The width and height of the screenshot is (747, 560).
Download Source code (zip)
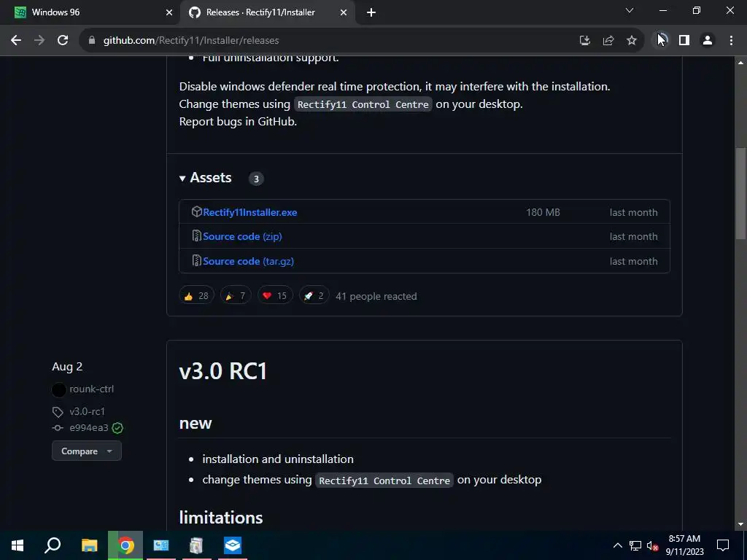tap(242, 237)
